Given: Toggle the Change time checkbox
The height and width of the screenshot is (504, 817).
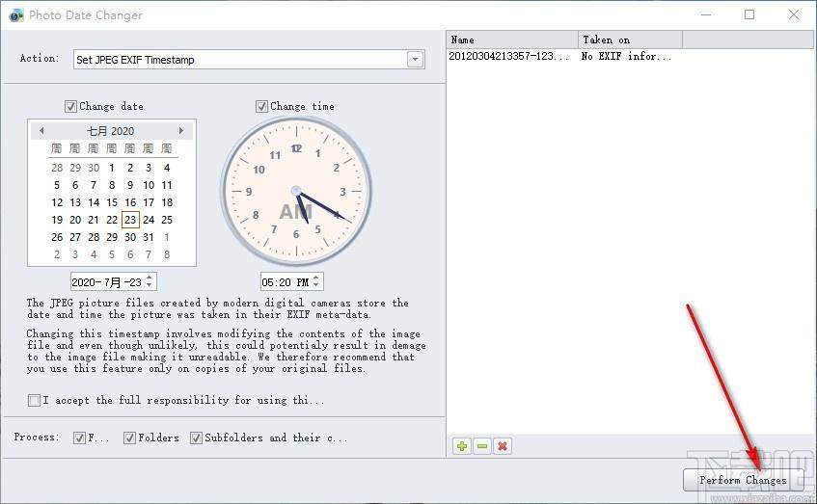Looking at the screenshot, I should pyautogui.click(x=261, y=106).
